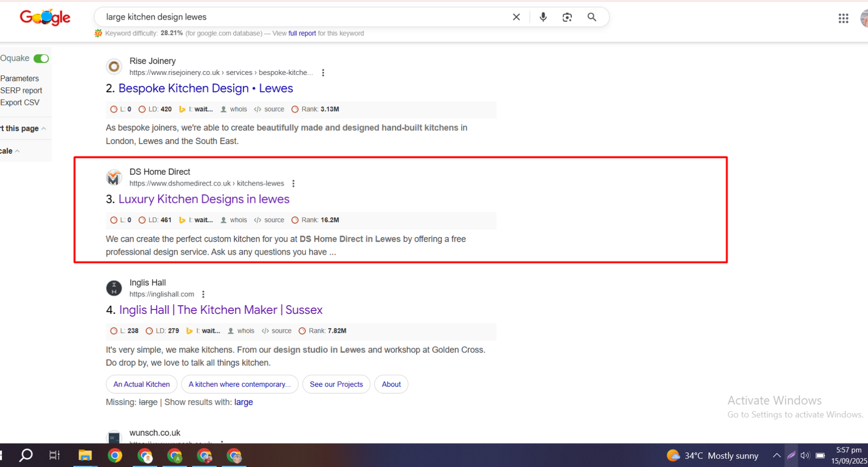Image resolution: width=868 pixels, height=467 pixels.
Task: Click the See our Projects sitelink
Action: click(336, 384)
